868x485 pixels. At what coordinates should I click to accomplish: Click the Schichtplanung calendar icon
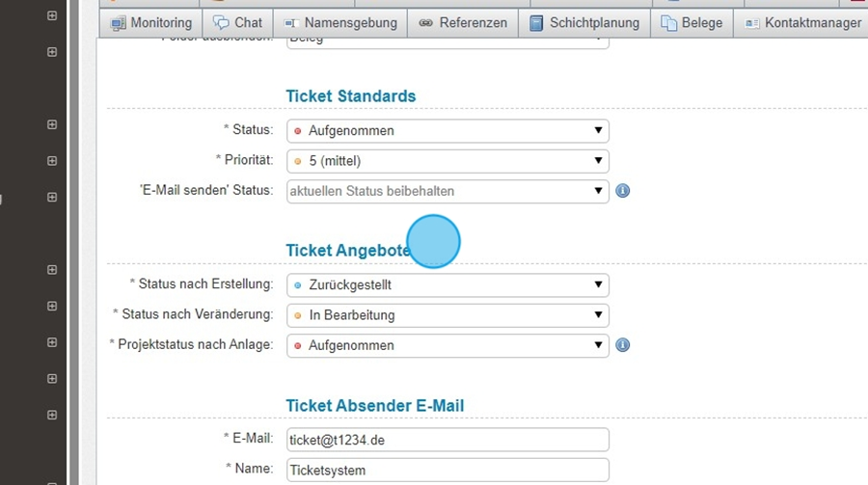click(536, 23)
